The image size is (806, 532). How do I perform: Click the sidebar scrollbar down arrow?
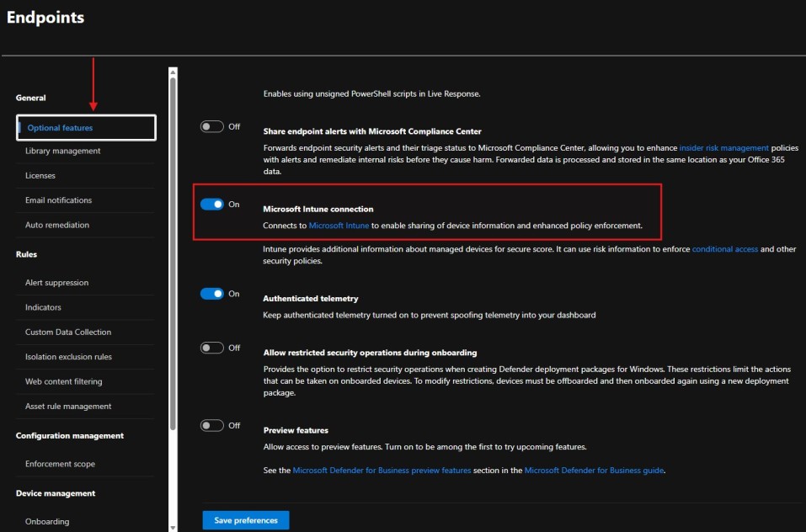pos(173,528)
